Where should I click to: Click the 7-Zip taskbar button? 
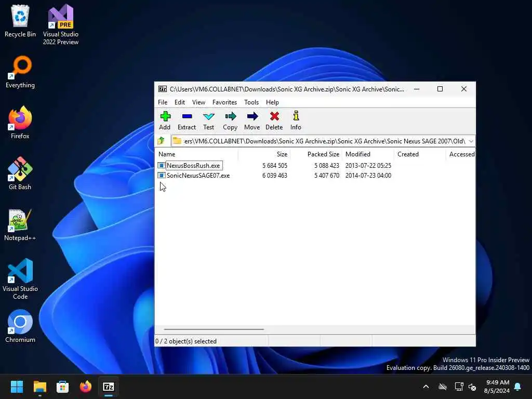pyautogui.click(x=109, y=387)
